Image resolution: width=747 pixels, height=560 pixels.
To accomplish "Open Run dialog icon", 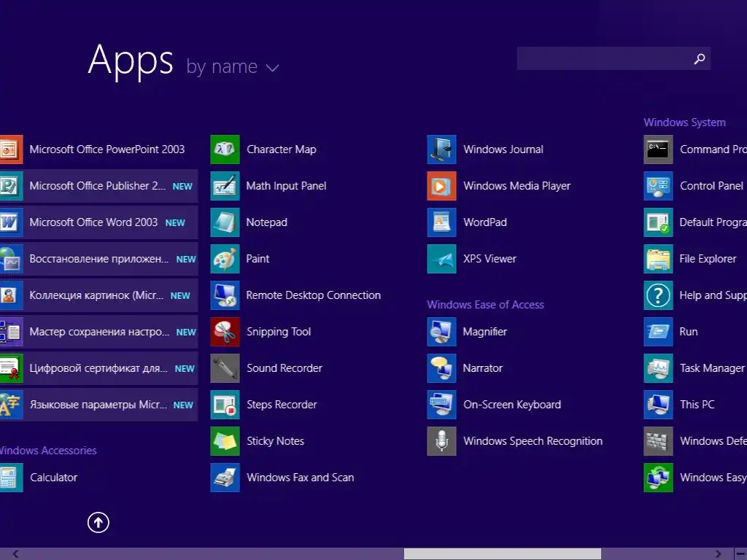I will point(659,332).
